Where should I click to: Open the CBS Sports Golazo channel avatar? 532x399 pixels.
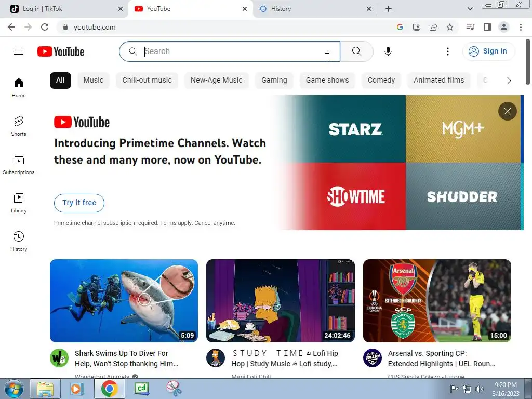coord(372,358)
